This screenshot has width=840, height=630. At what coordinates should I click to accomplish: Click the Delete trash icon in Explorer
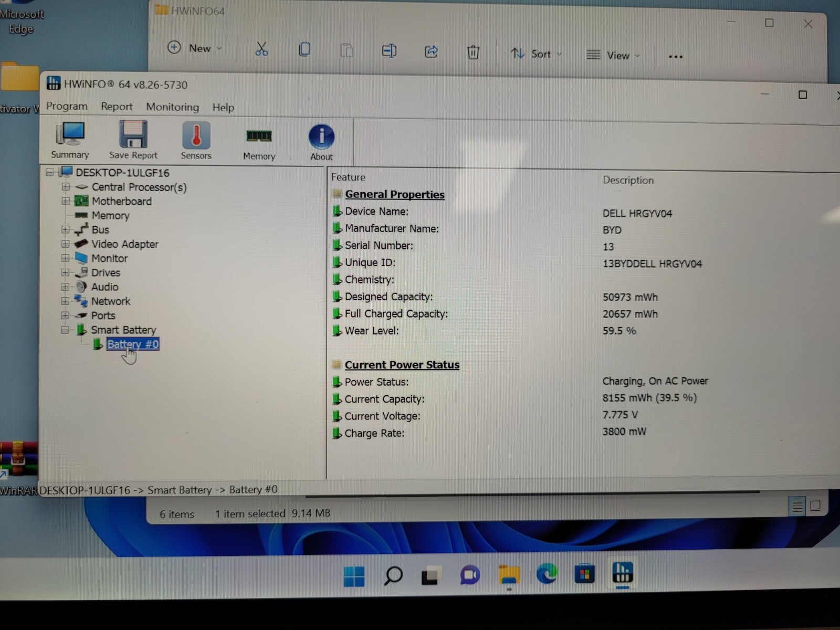click(x=473, y=52)
